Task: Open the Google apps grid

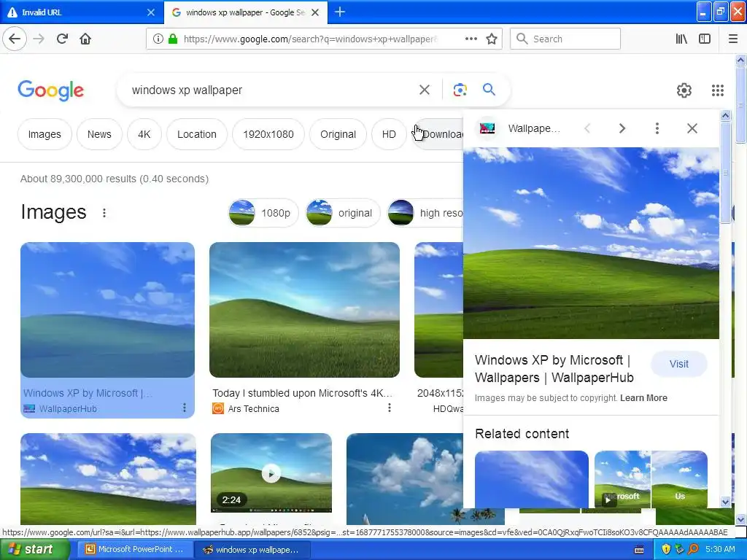Action: coord(718,90)
